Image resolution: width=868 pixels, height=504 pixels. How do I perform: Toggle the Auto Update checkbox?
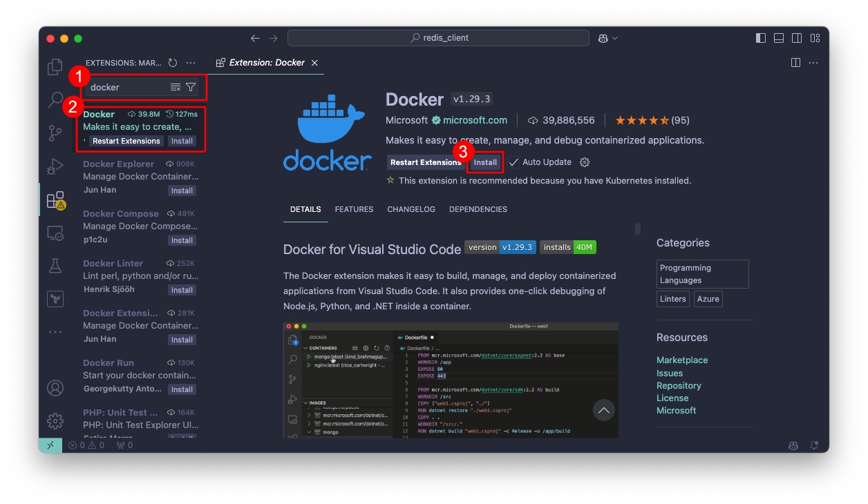coord(513,162)
